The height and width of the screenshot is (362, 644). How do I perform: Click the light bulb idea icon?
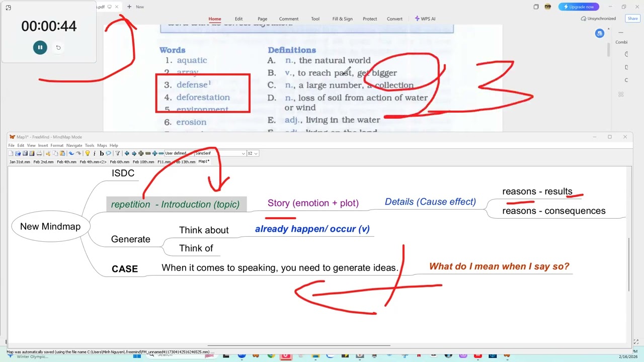(x=87, y=153)
